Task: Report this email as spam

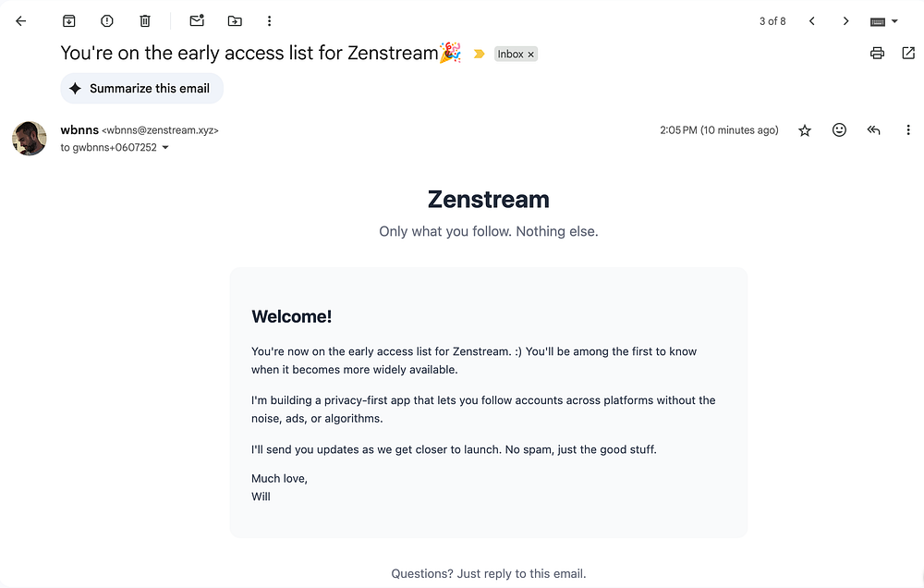Action: [107, 20]
